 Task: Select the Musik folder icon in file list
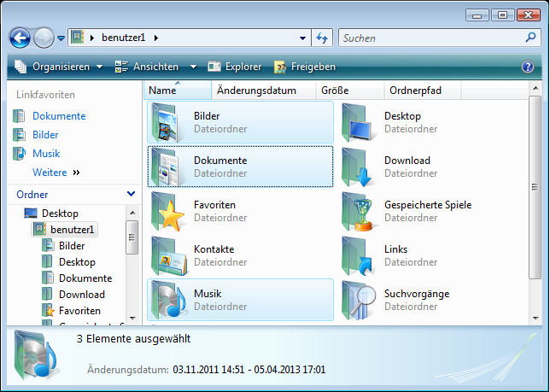click(169, 301)
